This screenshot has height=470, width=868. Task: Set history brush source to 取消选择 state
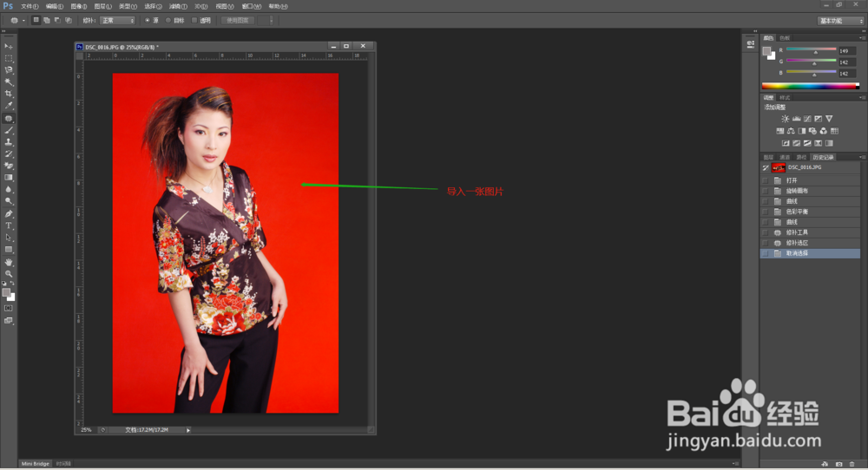coord(766,253)
